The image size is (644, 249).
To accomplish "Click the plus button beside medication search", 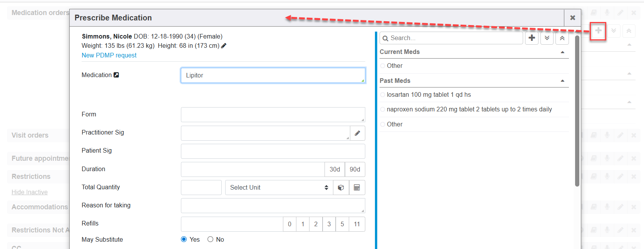I will tap(532, 38).
